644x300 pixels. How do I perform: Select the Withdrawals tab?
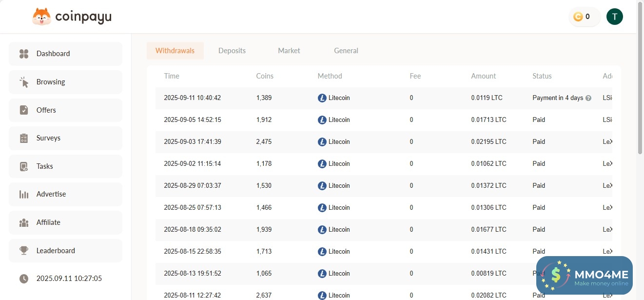tap(175, 51)
